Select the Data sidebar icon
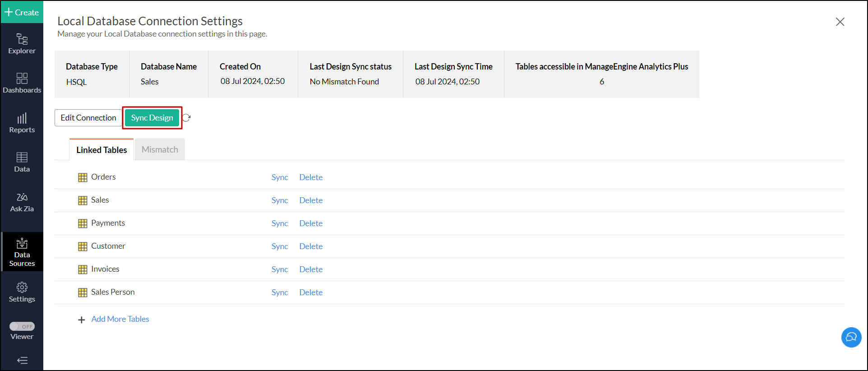Viewport: 868px width, 371px height. pos(22,162)
